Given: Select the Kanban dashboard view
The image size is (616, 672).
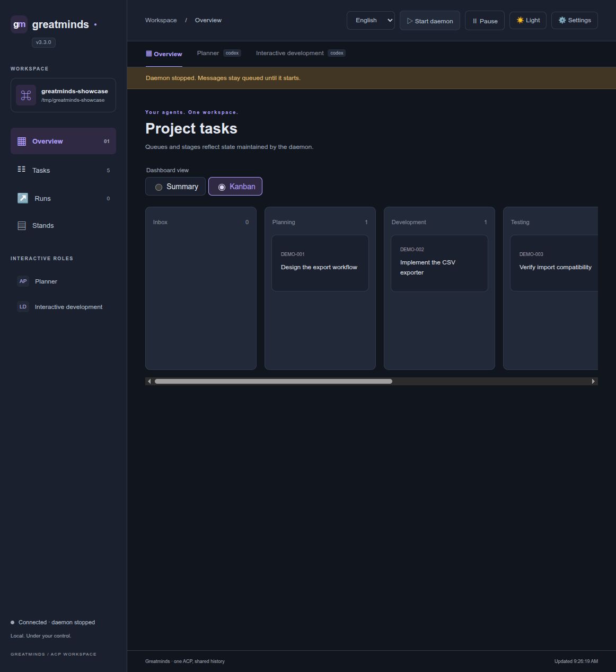Looking at the screenshot, I should pyautogui.click(x=235, y=187).
